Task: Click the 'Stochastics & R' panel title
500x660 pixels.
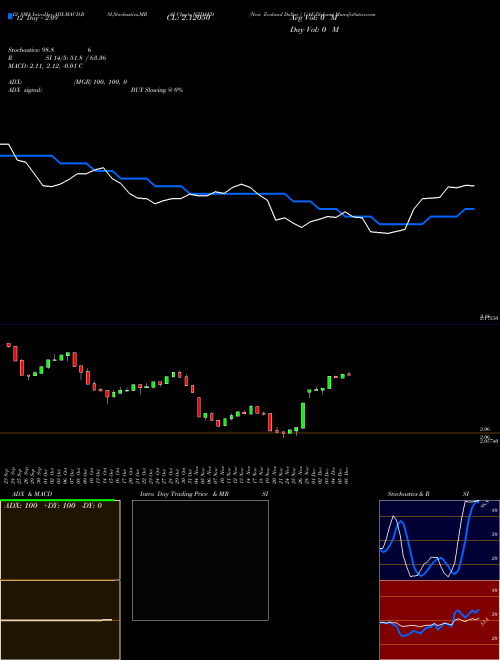Action: coord(408,494)
